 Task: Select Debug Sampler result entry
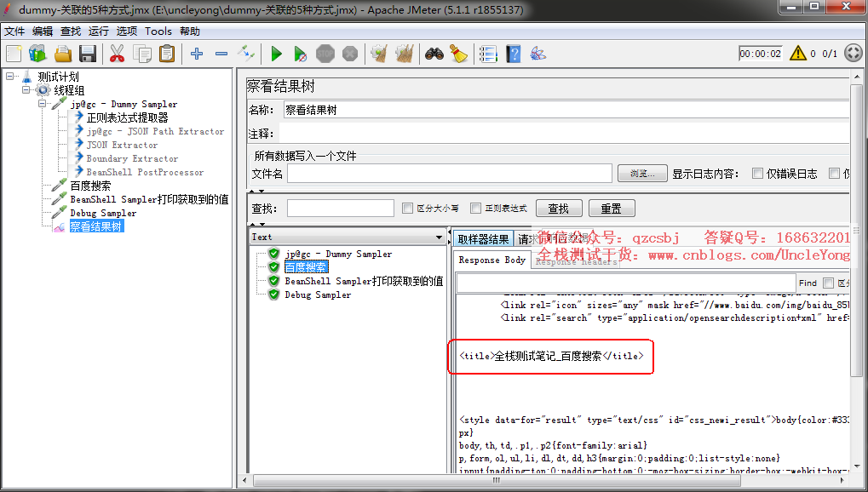(x=318, y=295)
